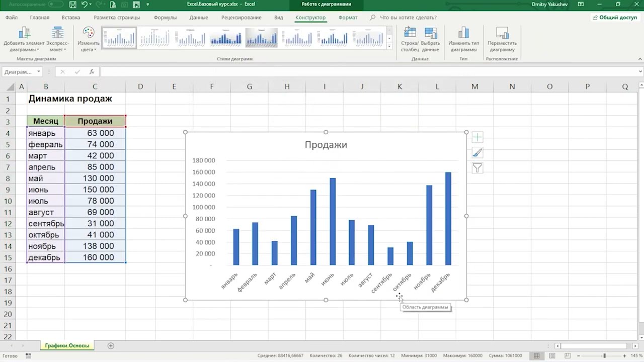Expand the chart styles gallery More arrow
Viewport: 644px width, 362px height.
click(x=389, y=46)
